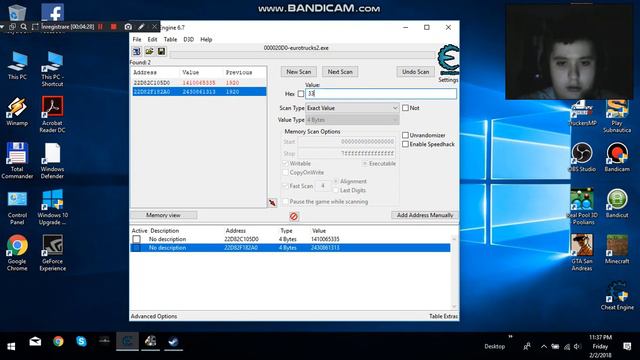
Task: Open Bandicam desktop icon
Action: pos(617,157)
